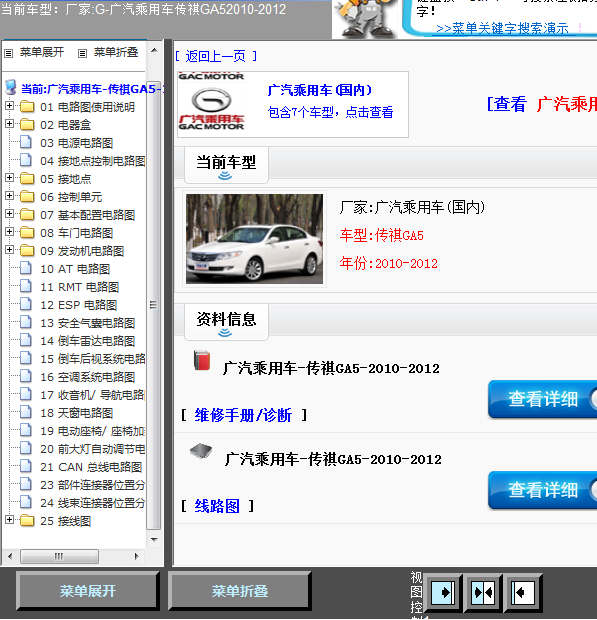Open the 线路图 link
The width and height of the screenshot is (597, 620).
click(x=217, y=506)
